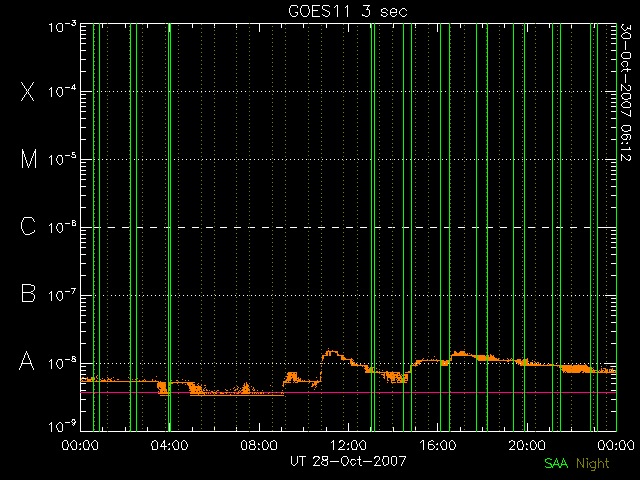Click the green SAA legend label
Screen dimensions: 640x480
coord(556,463)
